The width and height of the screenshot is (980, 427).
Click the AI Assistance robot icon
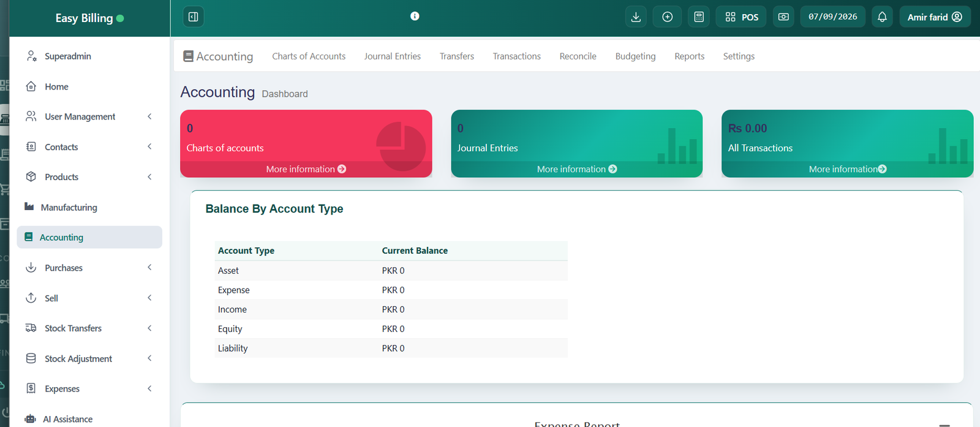coord(30,419)
